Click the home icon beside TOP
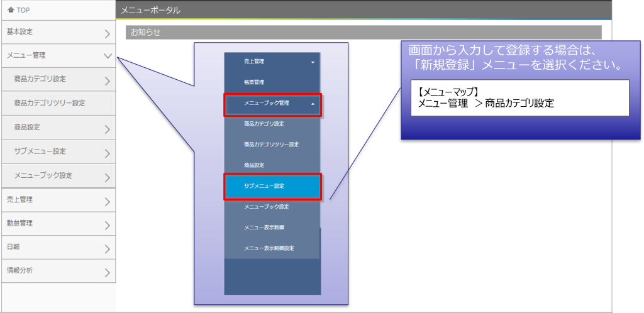This screenshot has height=313, width=644. [x=11, y=10]
